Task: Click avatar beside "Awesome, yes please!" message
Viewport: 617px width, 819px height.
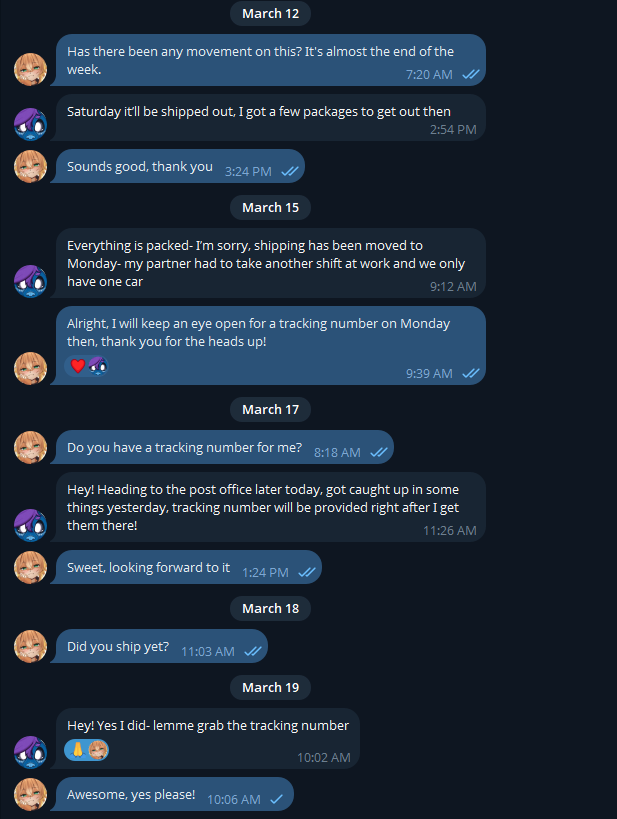Action: pos(30,794)
